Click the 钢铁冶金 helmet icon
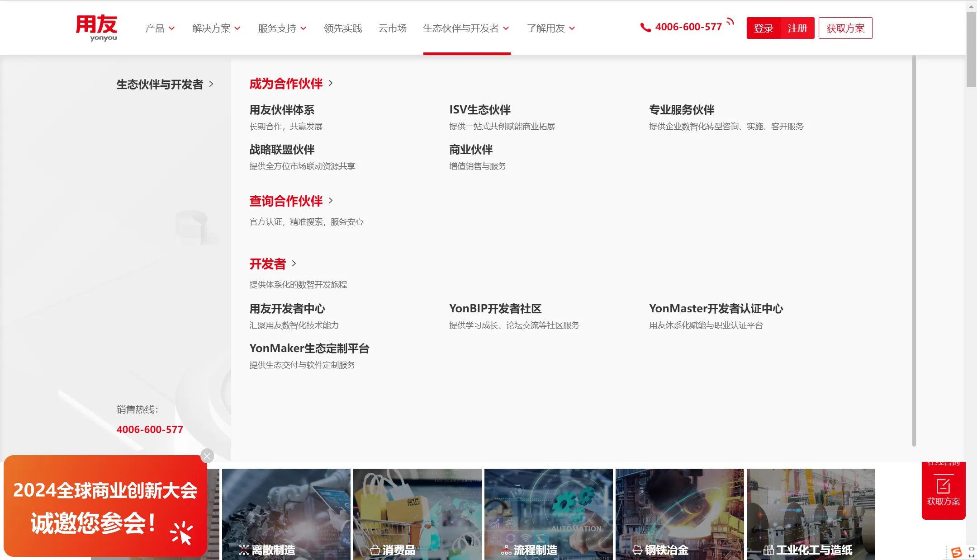This screenshot has width=977, height=560. coord(637,550)
